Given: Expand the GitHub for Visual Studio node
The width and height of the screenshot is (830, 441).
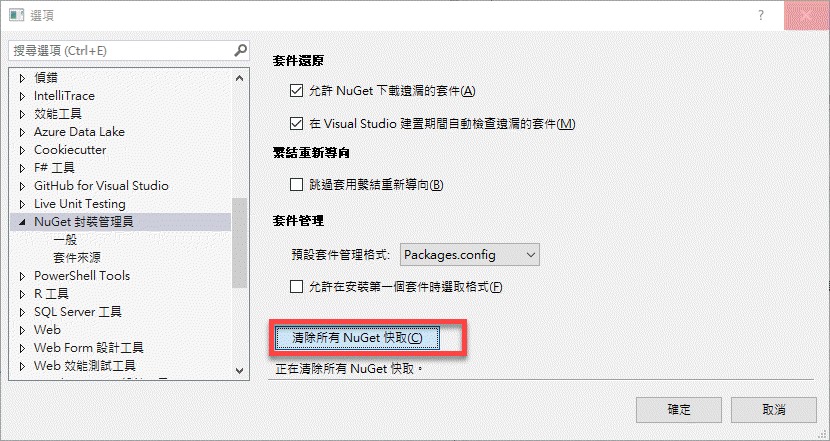Looking at the screenshot, I should tap(22, 186).
